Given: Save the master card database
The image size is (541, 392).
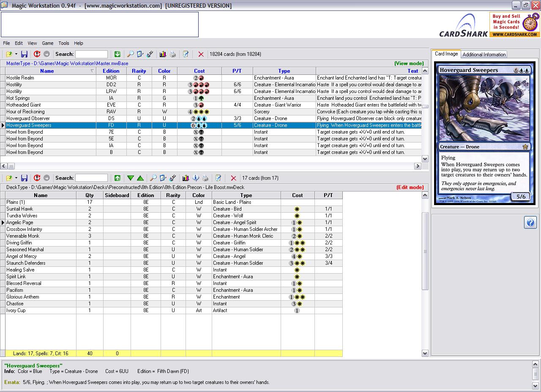Looking at the screenshot, I should [x=24, y=54].
